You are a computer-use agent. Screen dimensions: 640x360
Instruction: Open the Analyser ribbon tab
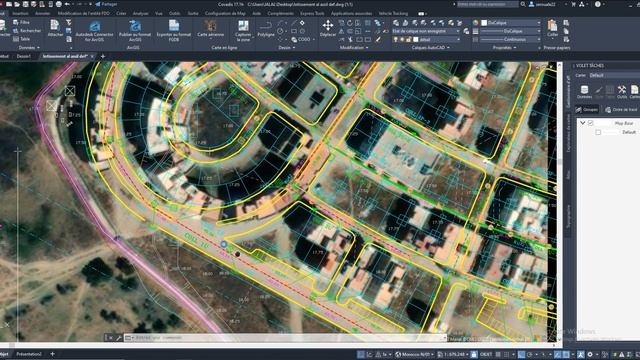[140, 13]
